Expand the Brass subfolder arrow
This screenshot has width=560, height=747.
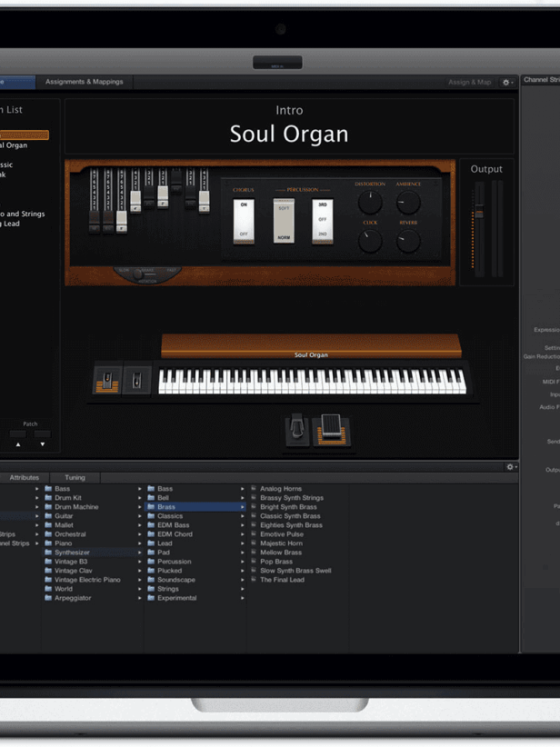click(242, 507)
